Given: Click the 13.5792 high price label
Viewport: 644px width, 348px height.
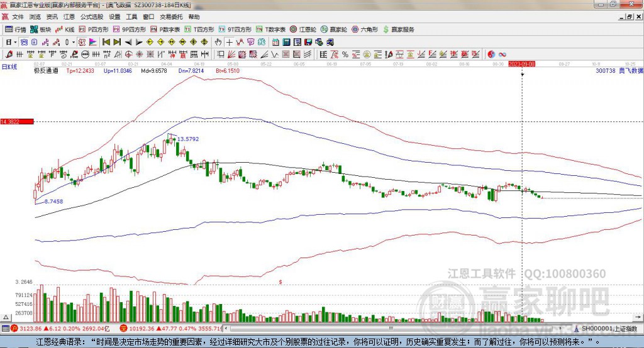Looking at the screenshot, I should tap(187, 139).
